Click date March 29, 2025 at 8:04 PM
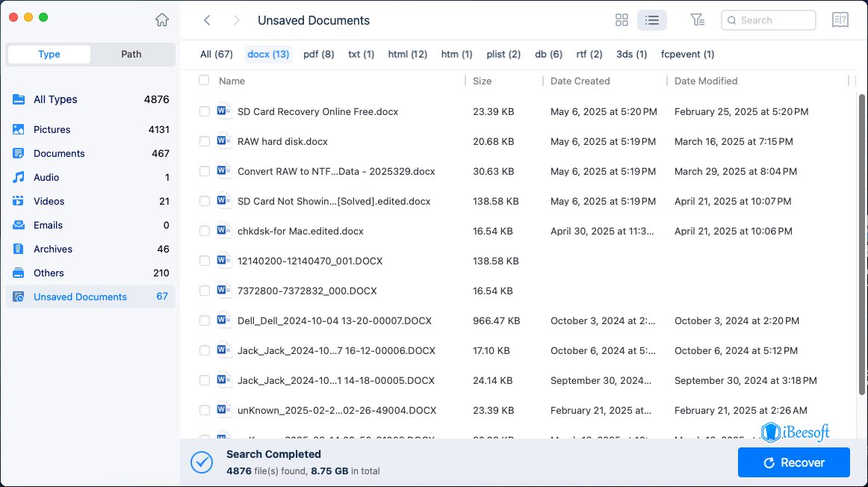The width and height of the screenshot is (868, 487). pos(736,171)
